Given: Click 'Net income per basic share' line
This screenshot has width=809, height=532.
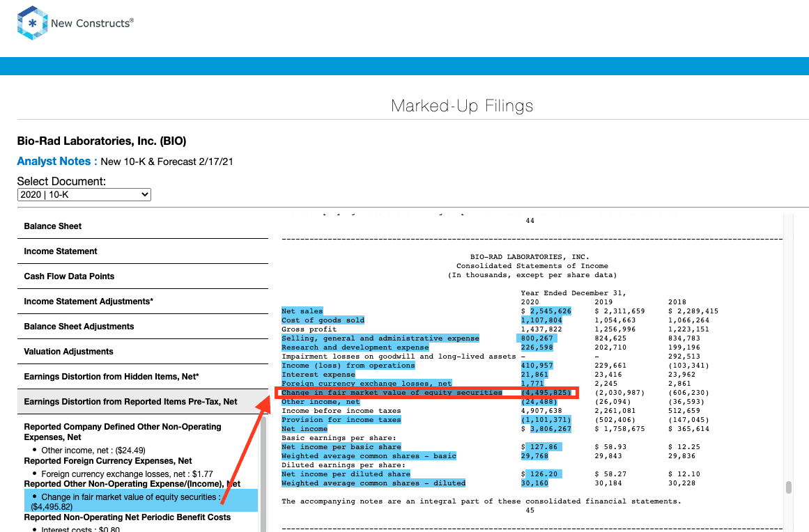Looking at the screenshot, I should click(341, 447).
